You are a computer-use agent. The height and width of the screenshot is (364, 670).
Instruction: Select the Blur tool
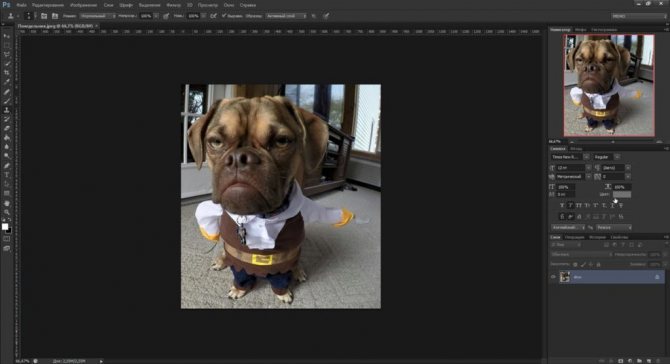[x=6, y=147]
